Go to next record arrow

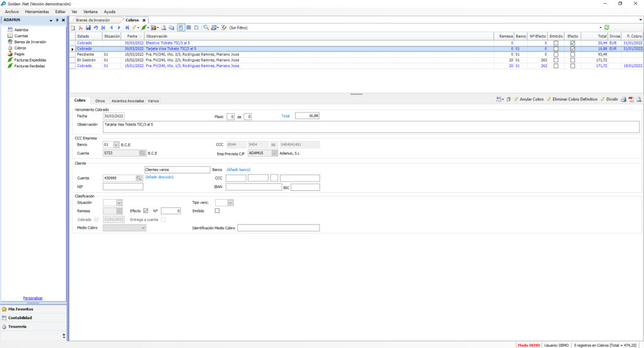[119, 28]
